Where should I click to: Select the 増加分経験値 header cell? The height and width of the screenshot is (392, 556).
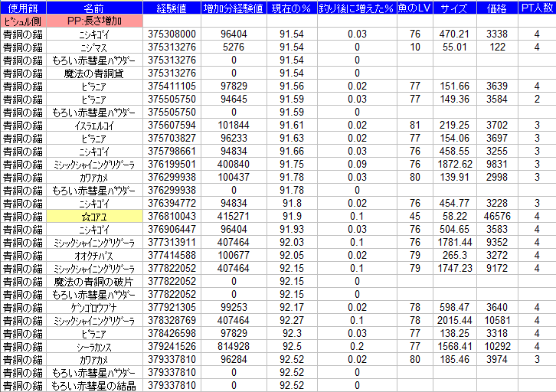click(x=233, y=7)
